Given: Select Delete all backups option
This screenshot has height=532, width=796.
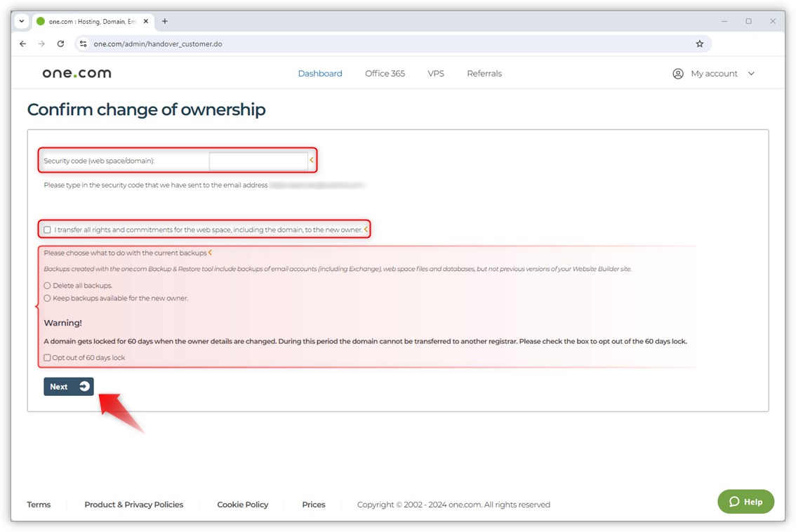Looking at the screenshot, I should click(x=48, y=286).
